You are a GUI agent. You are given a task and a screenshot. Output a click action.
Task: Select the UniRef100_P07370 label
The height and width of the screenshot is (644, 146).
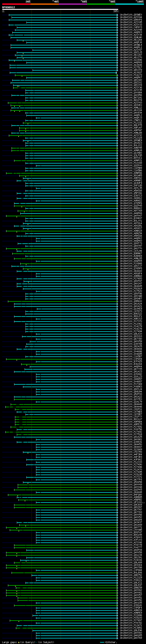pyautogui.click(x=131, y=321)
